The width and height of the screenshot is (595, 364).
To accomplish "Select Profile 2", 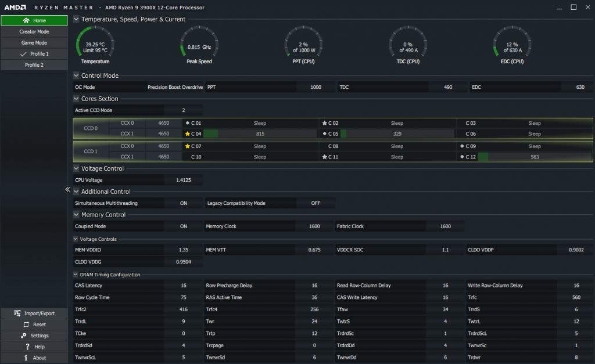I will coord(34,65).
